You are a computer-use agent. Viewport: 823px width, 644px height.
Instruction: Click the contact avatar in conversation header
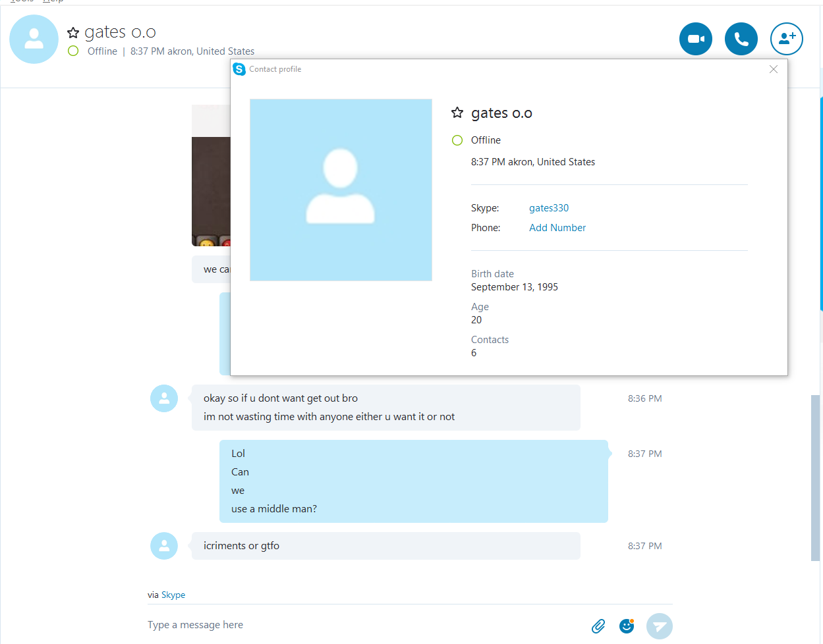(x=34, y=40)
